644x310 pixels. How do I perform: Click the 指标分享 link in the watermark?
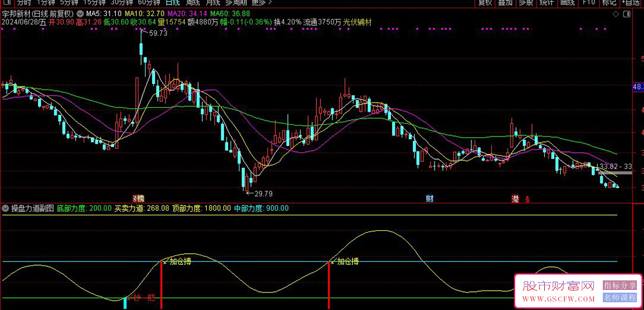620,285
